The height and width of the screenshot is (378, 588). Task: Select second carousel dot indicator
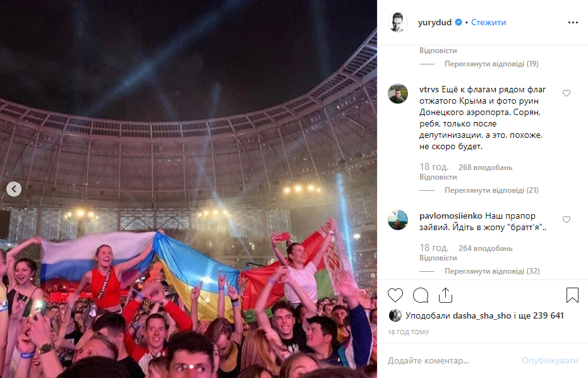[191, 367]
